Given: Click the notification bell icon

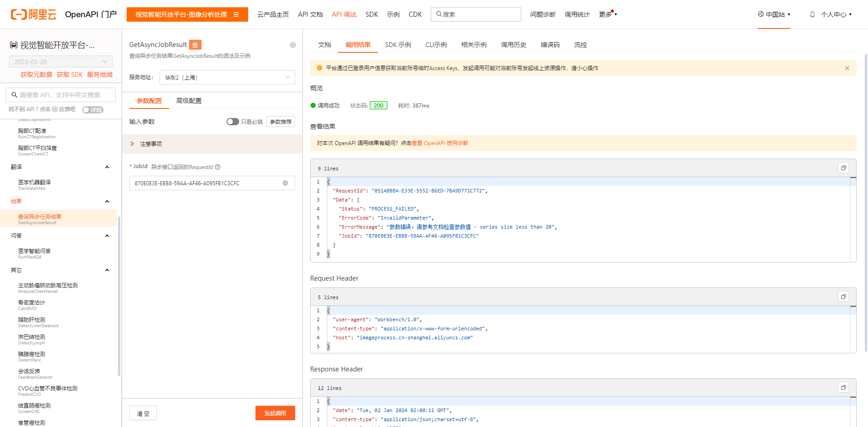Looking at the screenshot, I should pos(812,14).
